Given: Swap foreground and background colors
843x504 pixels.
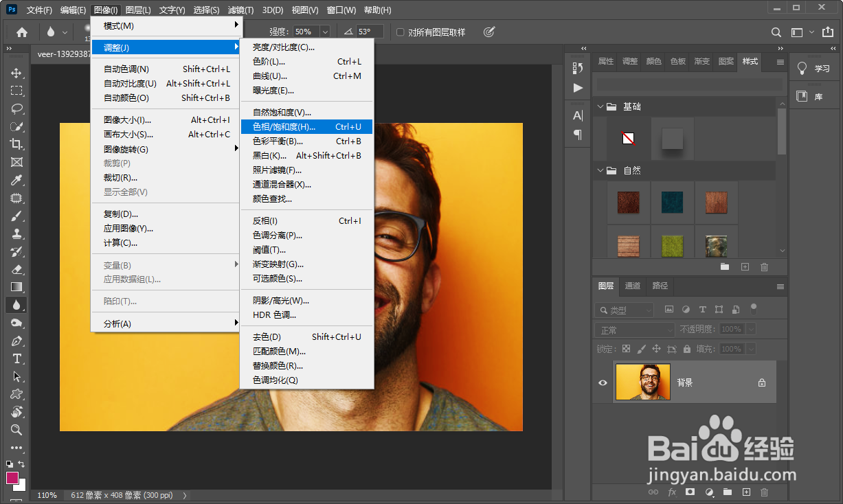Looking at the screenshot, I should [x=21, y=465].
